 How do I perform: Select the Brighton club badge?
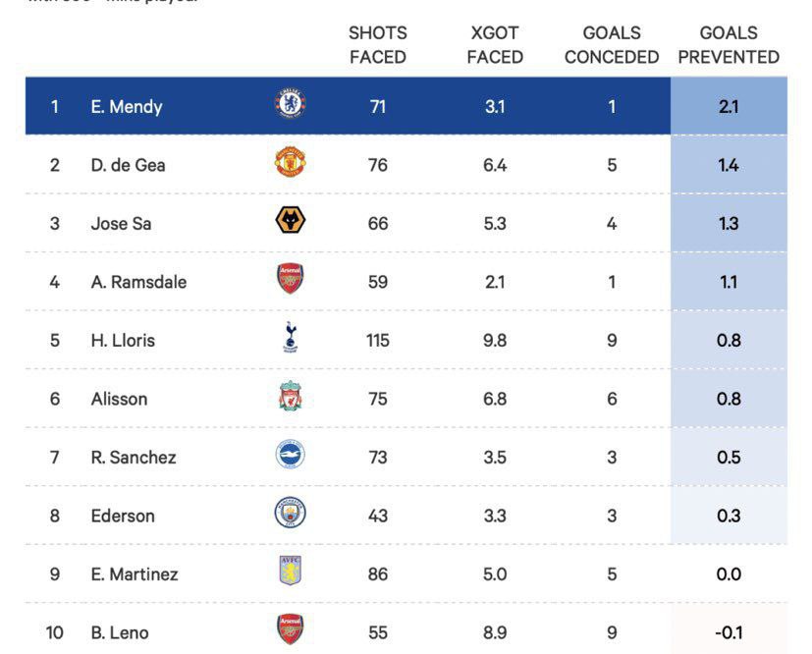pyautogui.click(x=290, y=454)
